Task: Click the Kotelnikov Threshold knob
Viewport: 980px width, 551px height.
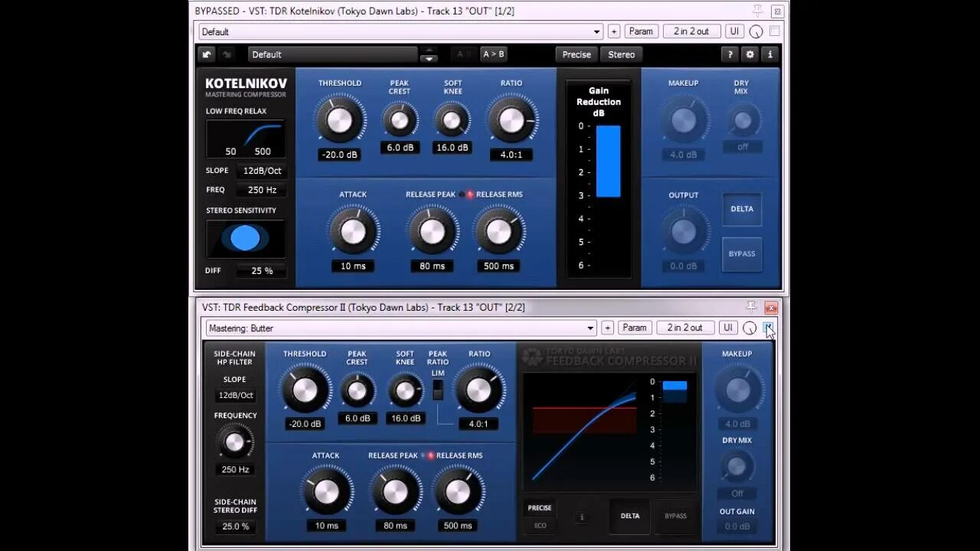Action: point(339,119)
